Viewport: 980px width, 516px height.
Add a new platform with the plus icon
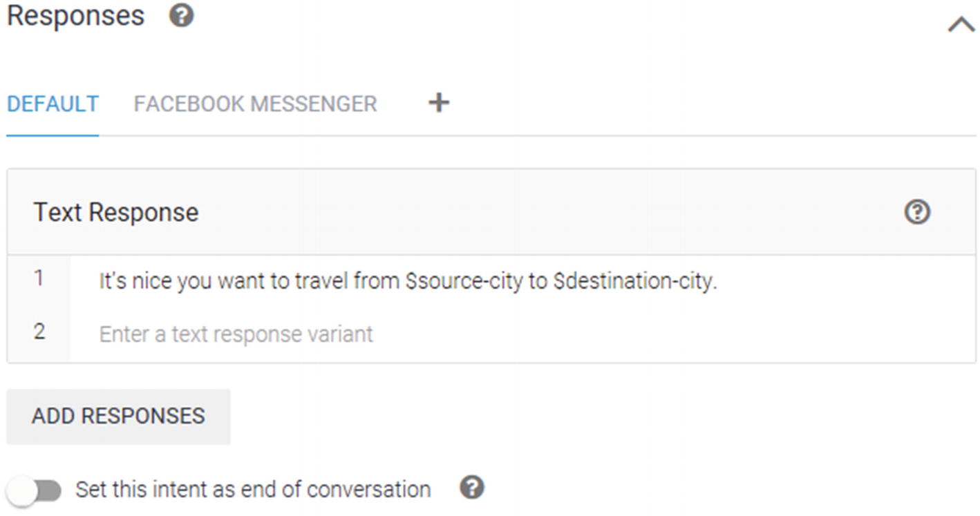pos(439,103)
